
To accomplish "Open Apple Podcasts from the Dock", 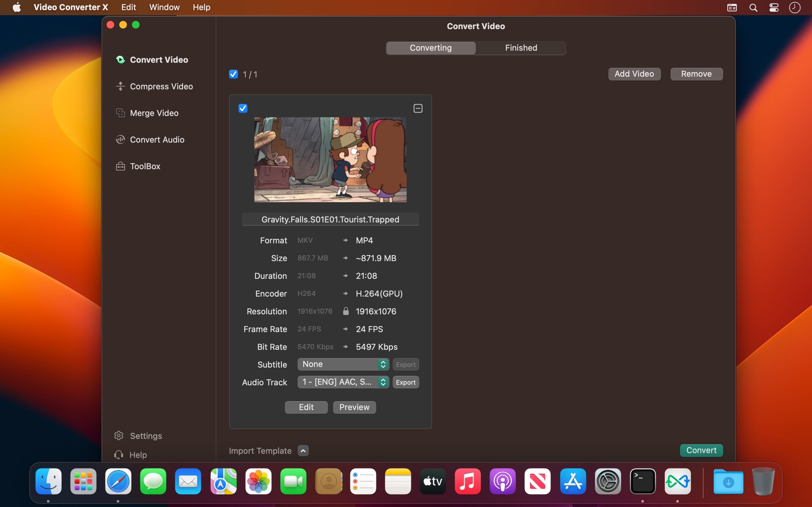I will pyautogui.click(x=502, y=481).
